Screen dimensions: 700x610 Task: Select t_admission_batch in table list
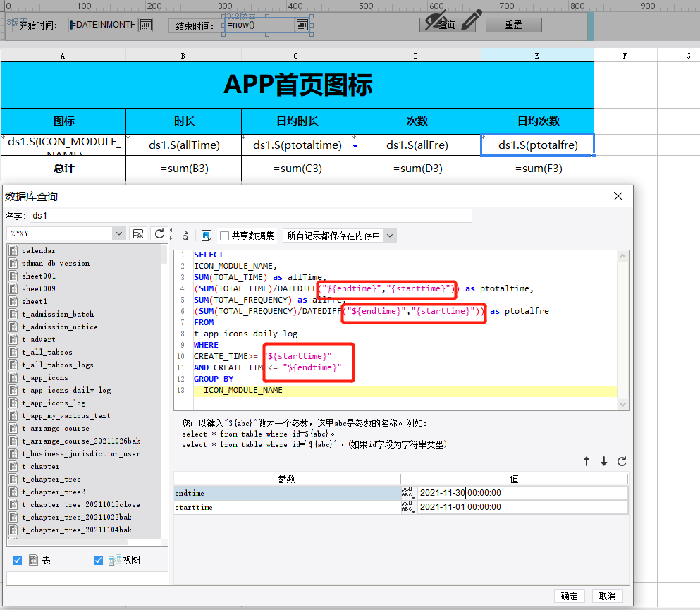click(x=58, y=314)
